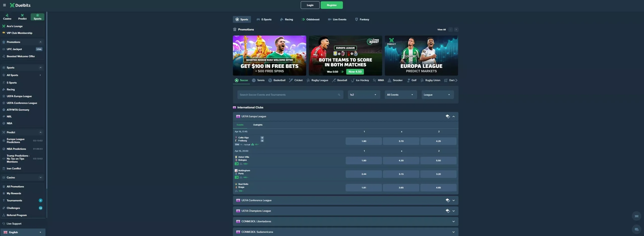Viewport: 644px width, 236px height.
Task: Expand sidebar Casino group
Action: pyautogui.click(x=41, y=178)
